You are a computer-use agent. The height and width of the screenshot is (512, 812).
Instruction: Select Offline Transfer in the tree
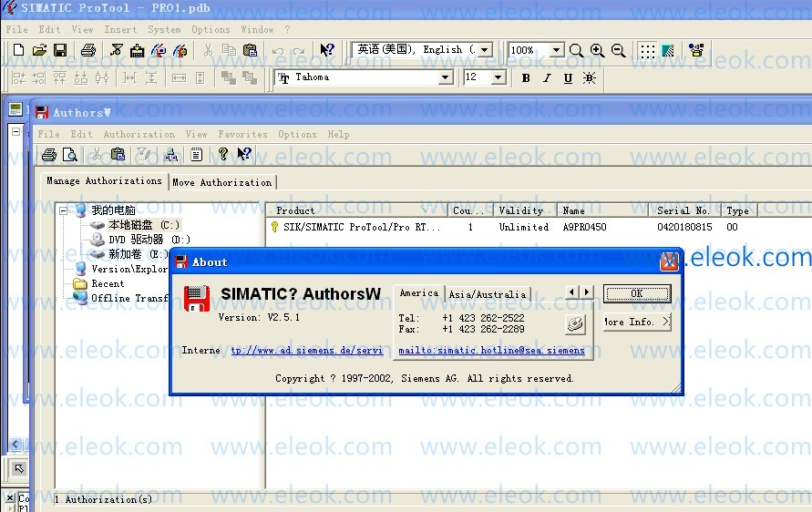(x=129, y=298)
